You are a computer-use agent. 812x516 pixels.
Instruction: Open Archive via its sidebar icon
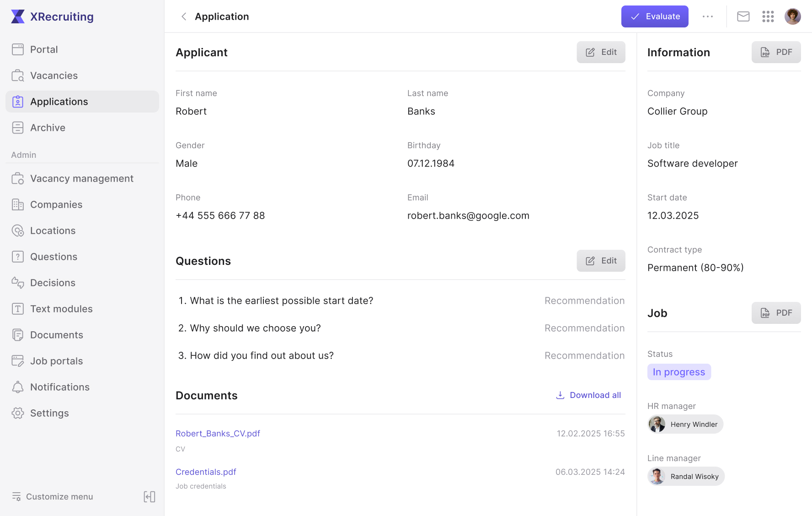point(18,128)
